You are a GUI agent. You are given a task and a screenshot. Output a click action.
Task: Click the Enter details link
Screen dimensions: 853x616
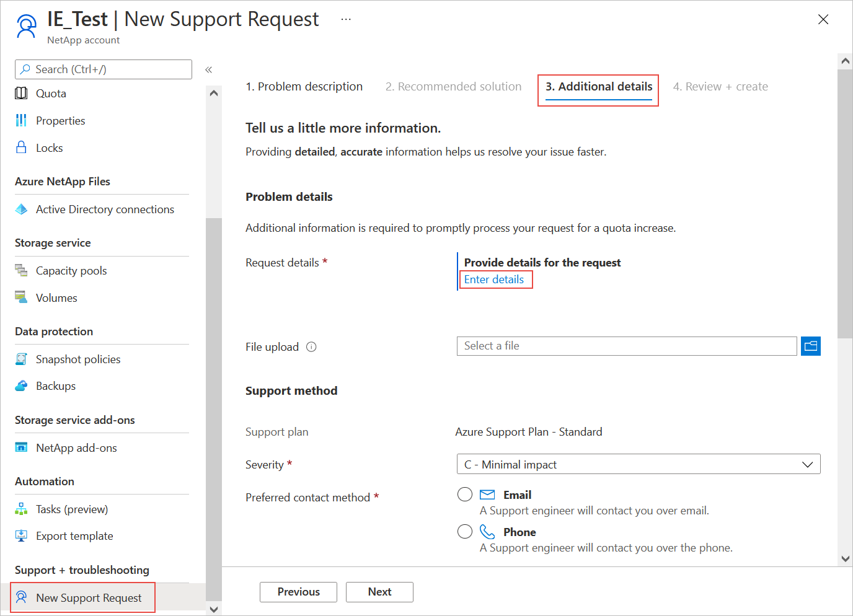click(495, 279)
